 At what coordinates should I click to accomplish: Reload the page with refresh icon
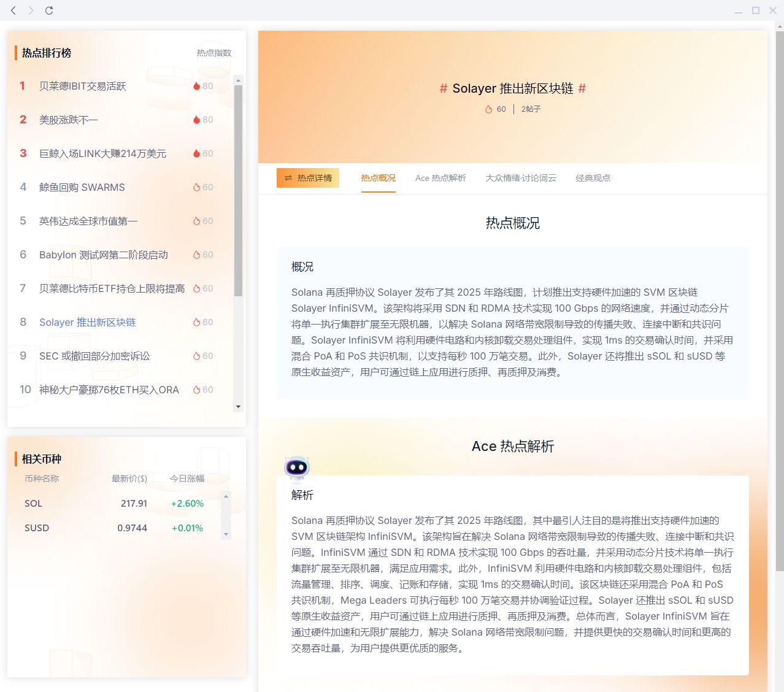[49, 10]
